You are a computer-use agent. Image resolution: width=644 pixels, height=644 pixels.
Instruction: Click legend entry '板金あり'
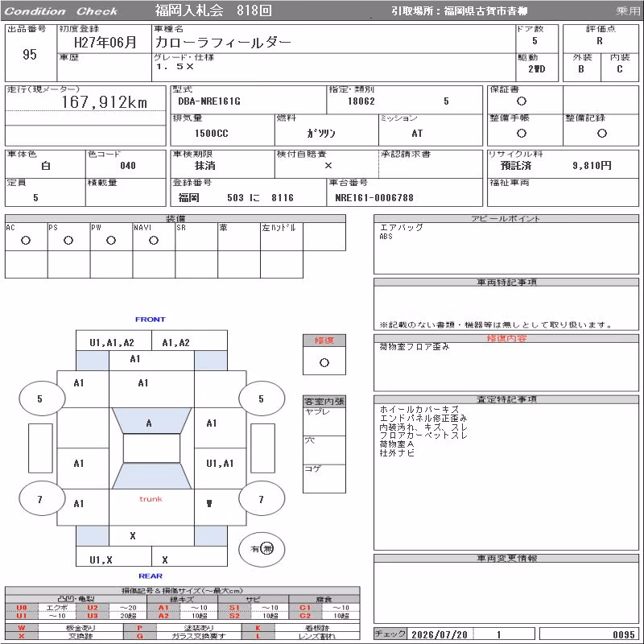coord(80,628)
